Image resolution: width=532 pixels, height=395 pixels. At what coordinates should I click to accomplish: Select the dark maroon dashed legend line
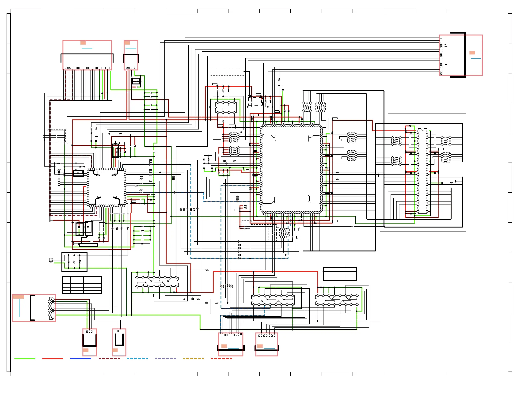click(x=110, y=359)
